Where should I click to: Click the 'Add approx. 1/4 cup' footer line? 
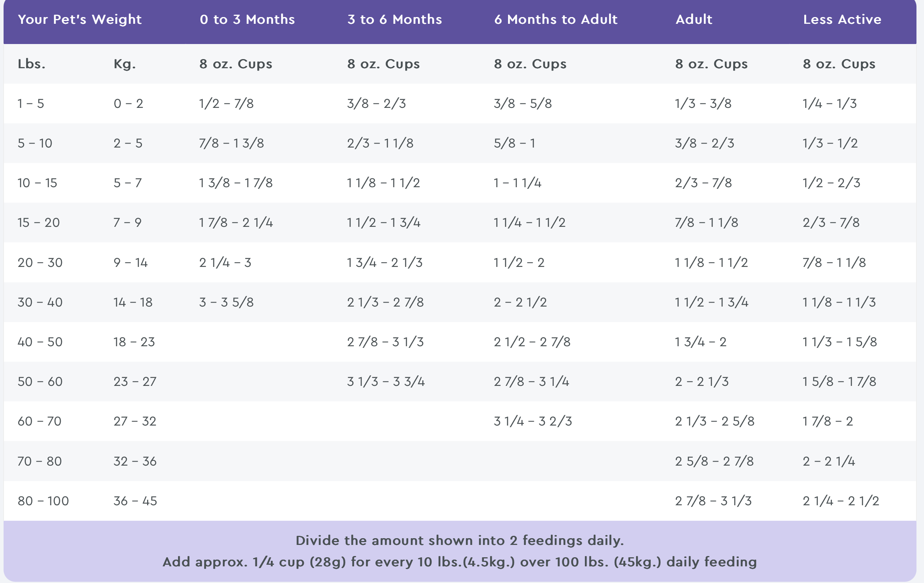[x=460, y=562]
